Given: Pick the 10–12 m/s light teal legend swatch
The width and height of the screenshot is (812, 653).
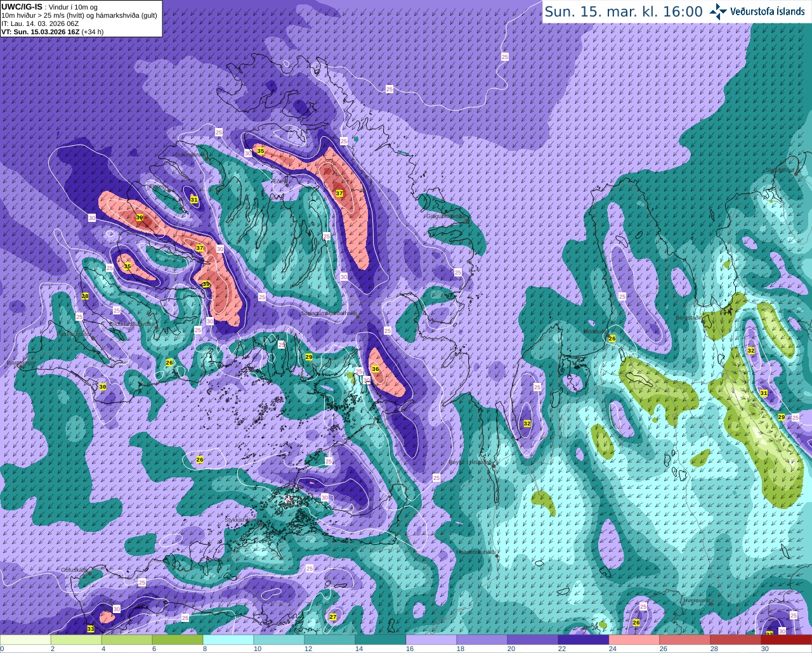Looking at the screenshot, I should [x=279, y=640].
